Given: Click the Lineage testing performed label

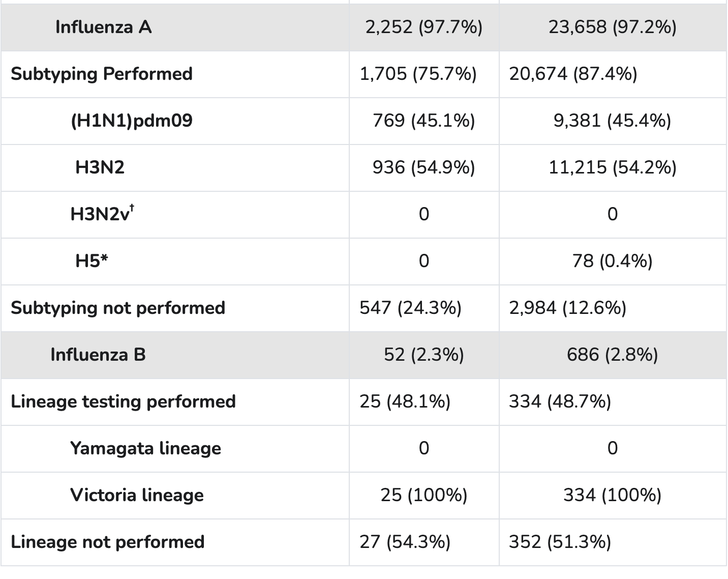Looking at the screenshot, I should tap(123, 401).
